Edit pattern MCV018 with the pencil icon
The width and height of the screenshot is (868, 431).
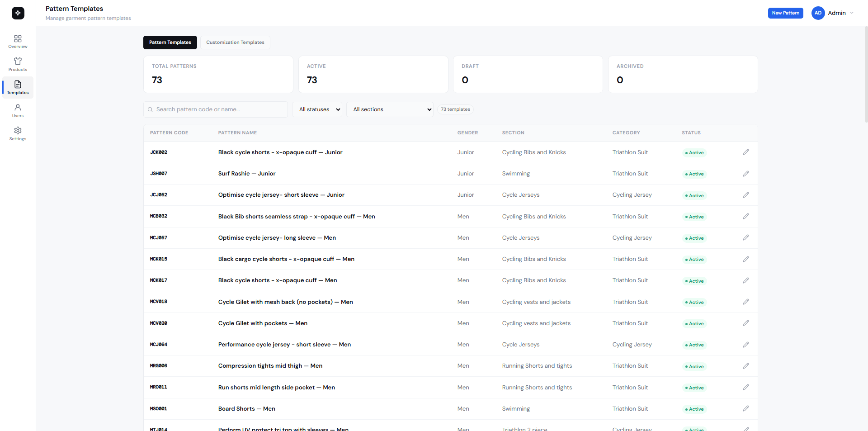(x=746, y=302)
